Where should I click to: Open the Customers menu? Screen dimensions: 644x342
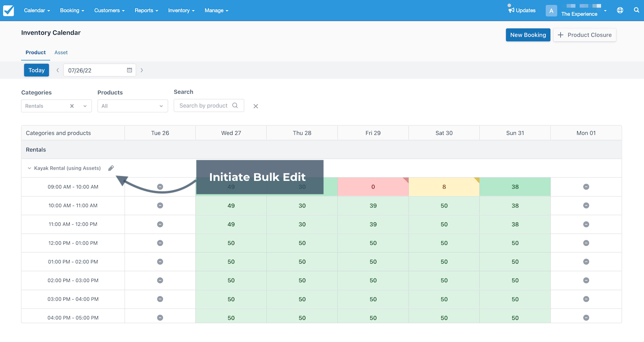pos(109,10)
